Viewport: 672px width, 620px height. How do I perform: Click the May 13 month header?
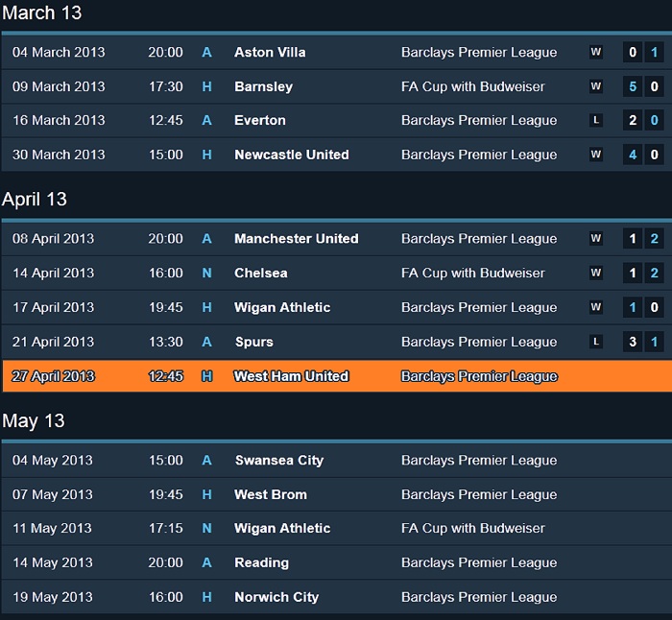point(34,421)
